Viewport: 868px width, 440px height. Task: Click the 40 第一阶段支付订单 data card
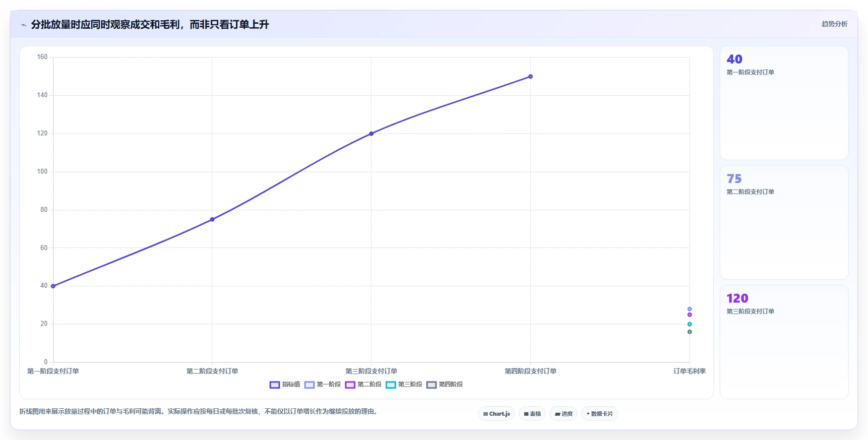(784, 103)
